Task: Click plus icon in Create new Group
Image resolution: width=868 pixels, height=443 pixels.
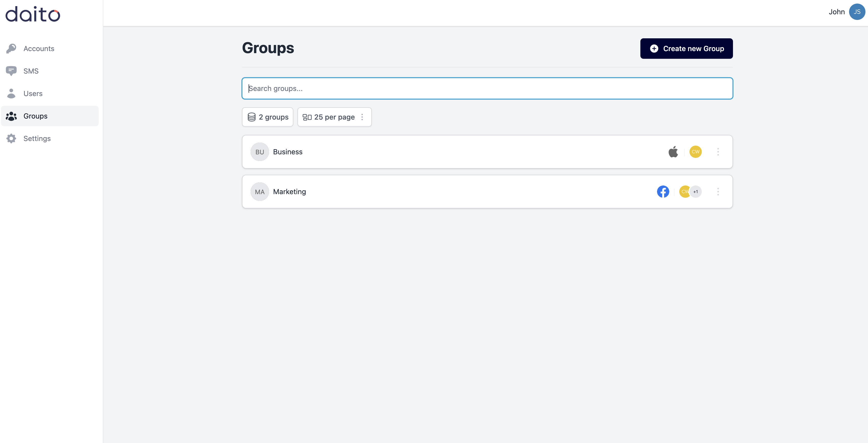Action: [x=654, y=49]
